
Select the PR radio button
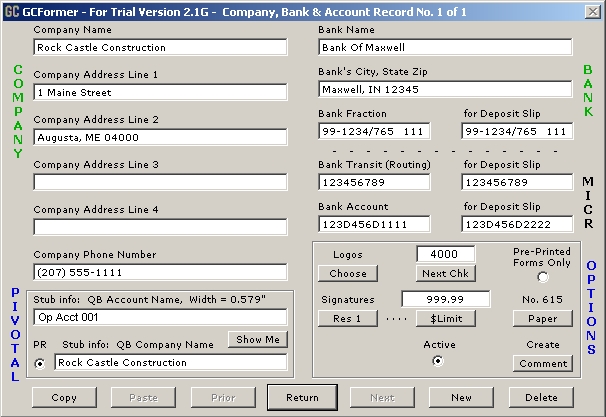pos(39,364)
